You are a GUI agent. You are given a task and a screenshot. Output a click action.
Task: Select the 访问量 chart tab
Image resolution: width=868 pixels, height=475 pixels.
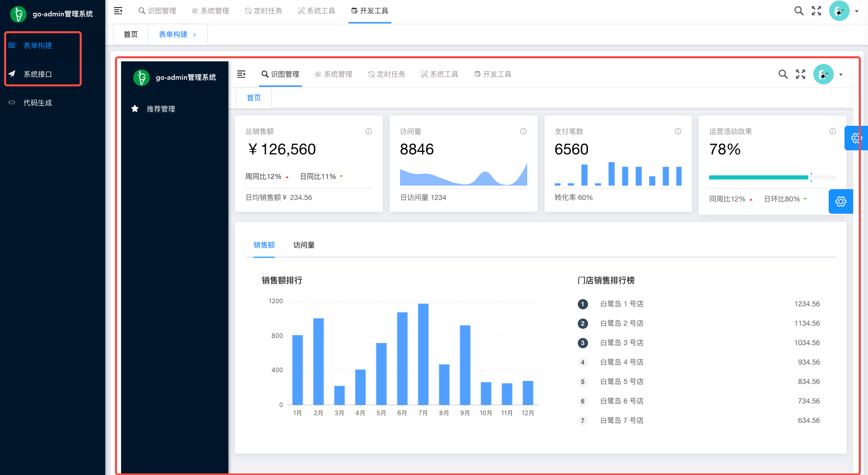point(303,245)
